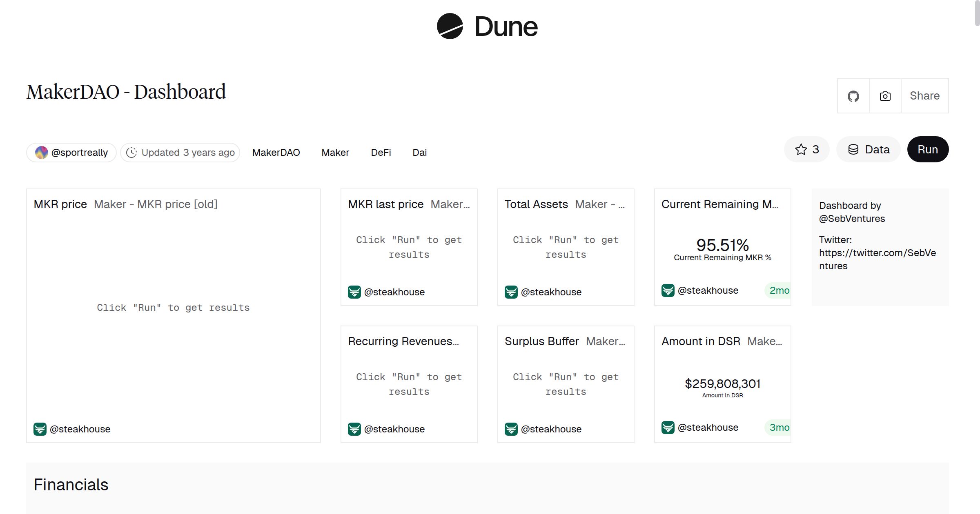Viewport: 980px width, 514px height.
Task: Click the camera screenshot icon
Action: (x=885, y=96)
